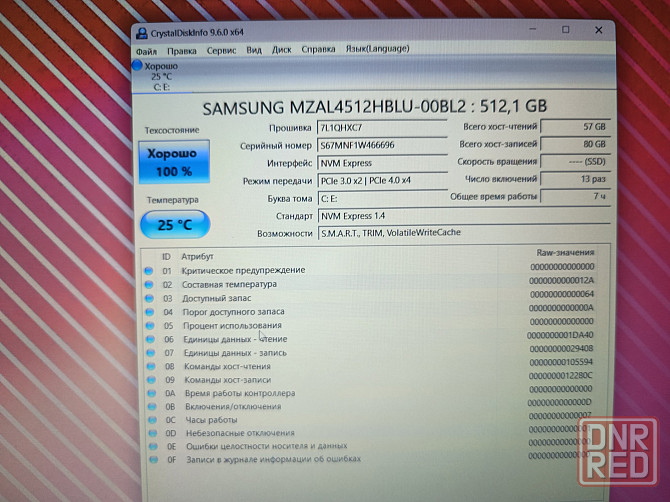The height and width of the screenshot is (502, 670).
Task: Select the Процент использования row
Action: (370, 324)
